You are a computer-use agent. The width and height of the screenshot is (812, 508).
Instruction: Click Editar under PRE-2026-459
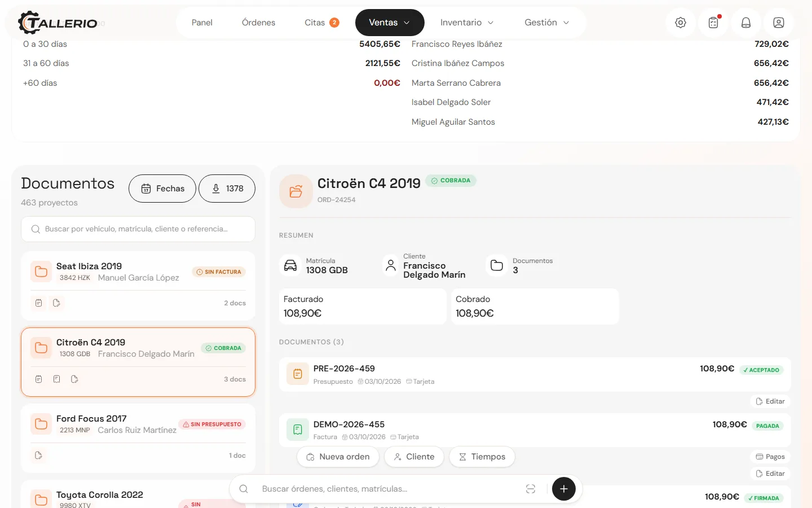[x=770, y=401]
